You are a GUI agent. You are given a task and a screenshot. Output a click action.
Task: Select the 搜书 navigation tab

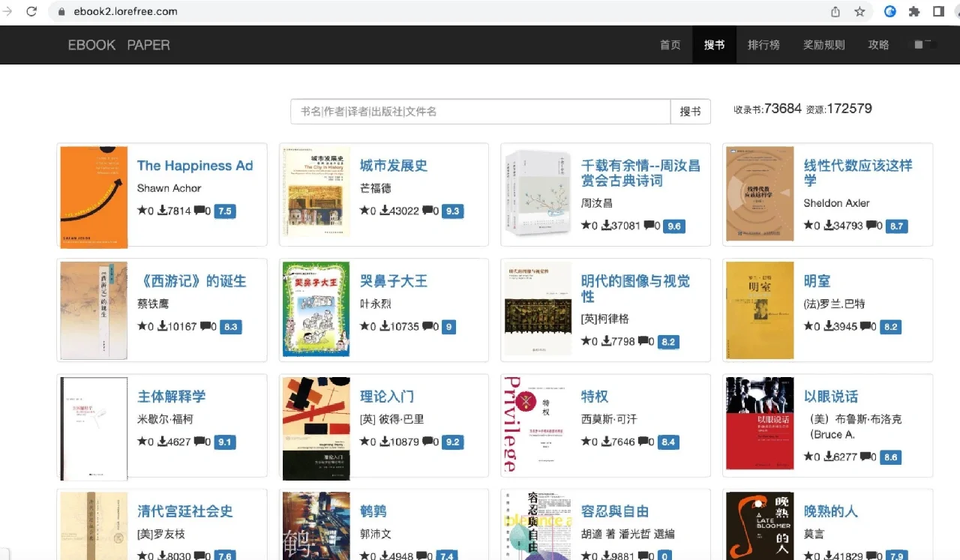[x=714, y=45]
